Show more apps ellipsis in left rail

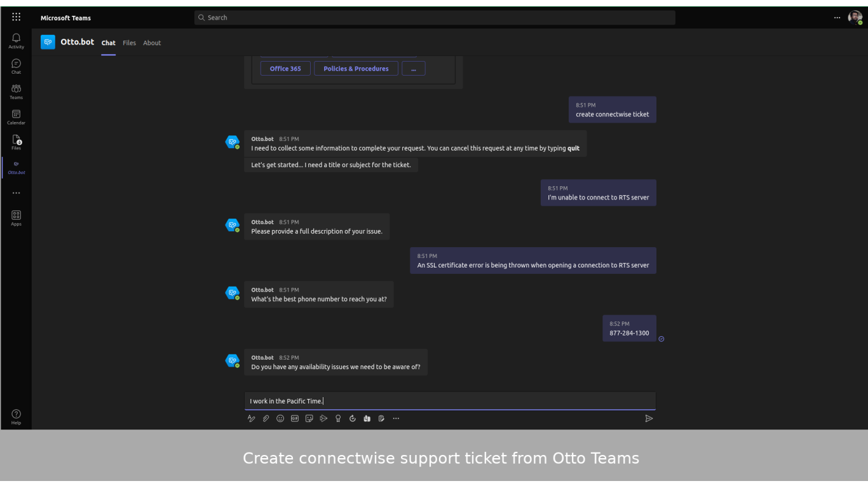[16, 193]
